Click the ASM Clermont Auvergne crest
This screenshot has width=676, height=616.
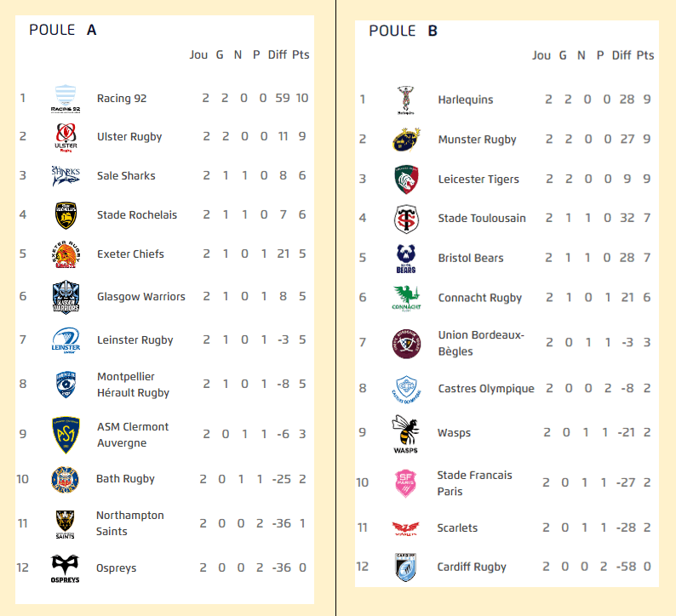(66, 435)
